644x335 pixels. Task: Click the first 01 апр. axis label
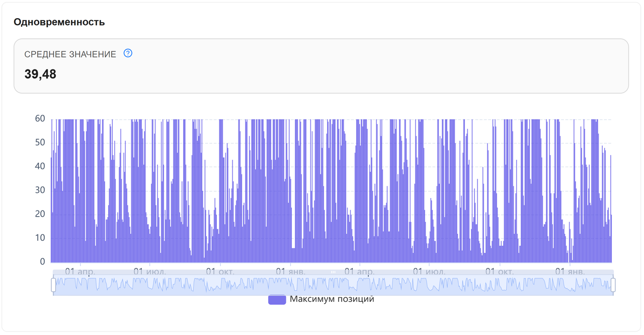pos(80,272)
